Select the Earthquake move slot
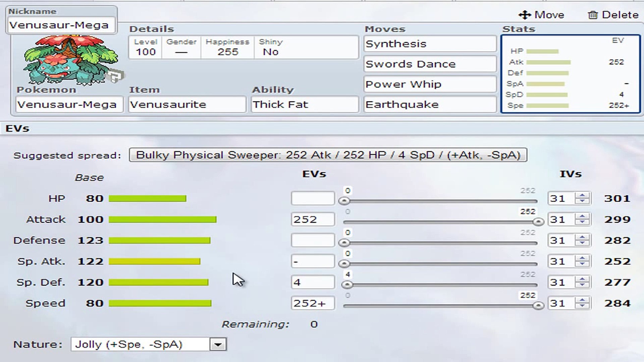Screen dimensions: 644x362 [430, 104]
